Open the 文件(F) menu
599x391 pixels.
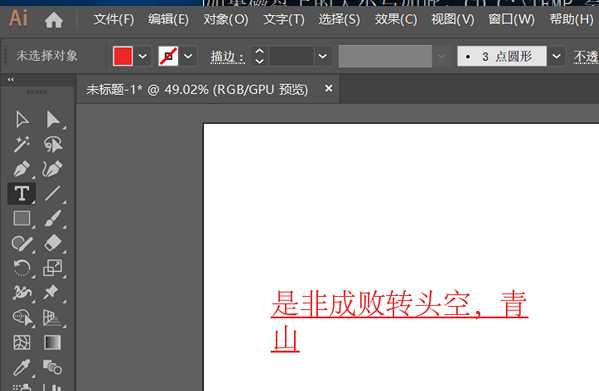(x=114, y=19)
